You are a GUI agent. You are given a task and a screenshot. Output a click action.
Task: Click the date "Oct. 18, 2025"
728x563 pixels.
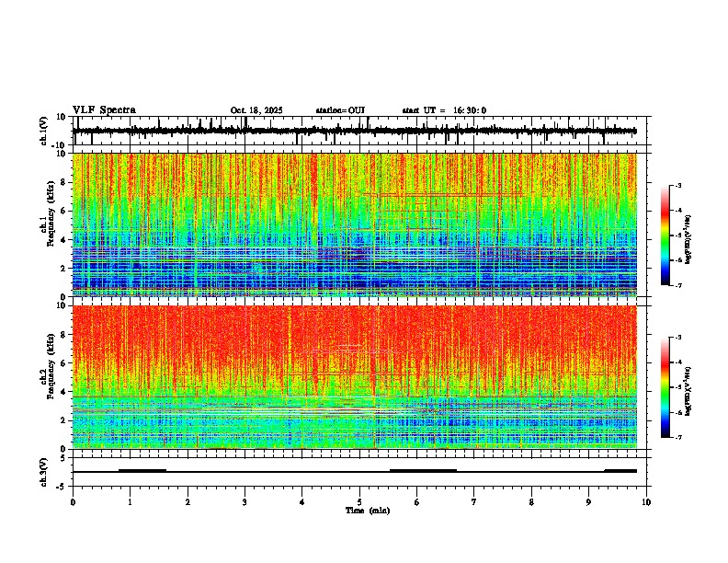[x=256, y=110]
